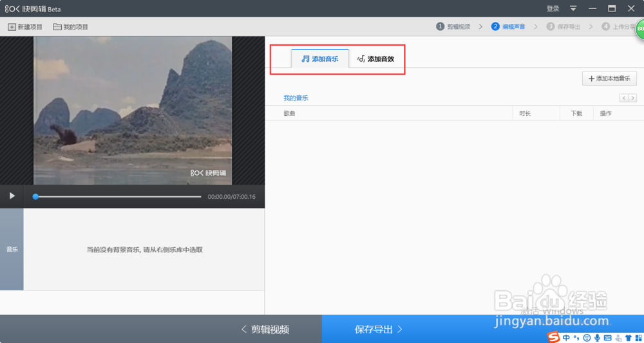Proceed to 保存导出
The image size is (644, 343).
(378, 329)
